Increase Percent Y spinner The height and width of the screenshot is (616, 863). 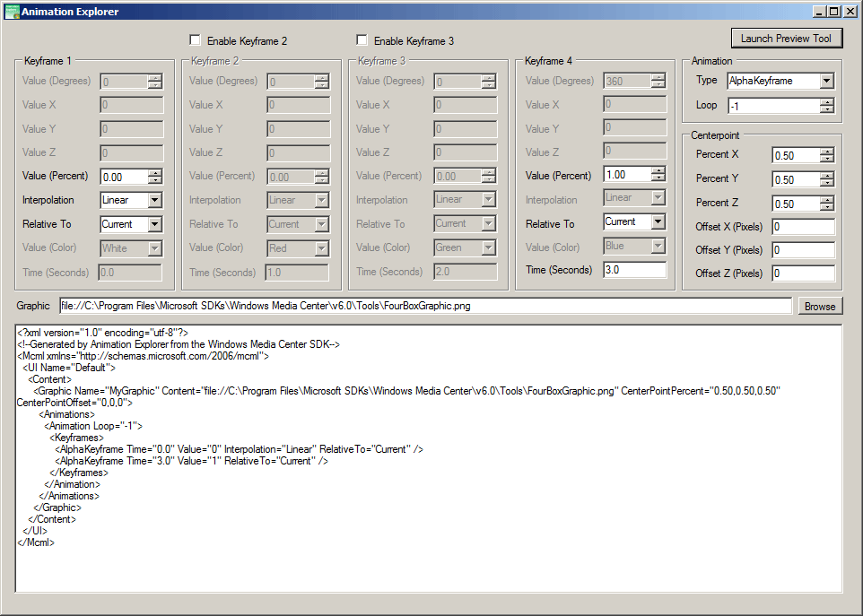(x=827, y=177)
